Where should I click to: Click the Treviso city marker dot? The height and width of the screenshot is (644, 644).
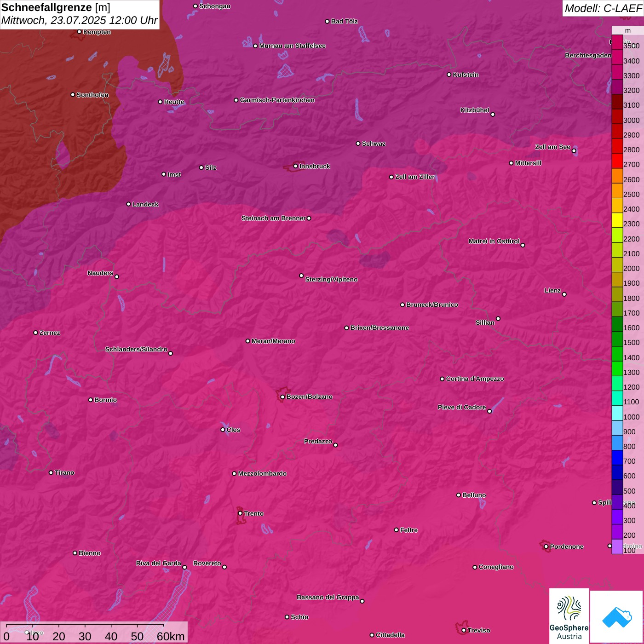click(x=464, y=630)
